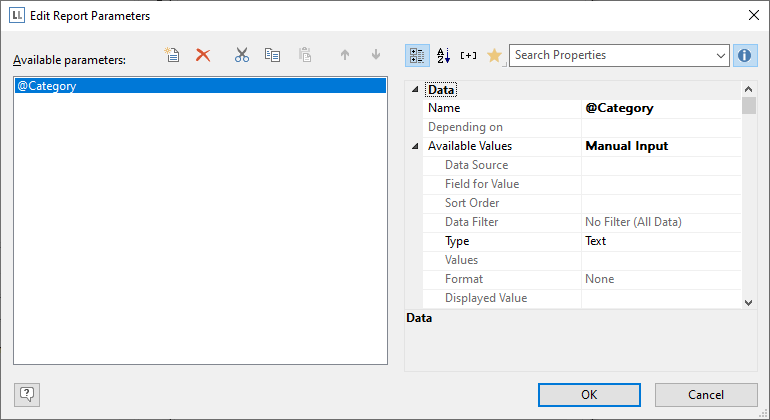Change the Type value Text
The image size is (770, 420).
(x=660, y=241)
